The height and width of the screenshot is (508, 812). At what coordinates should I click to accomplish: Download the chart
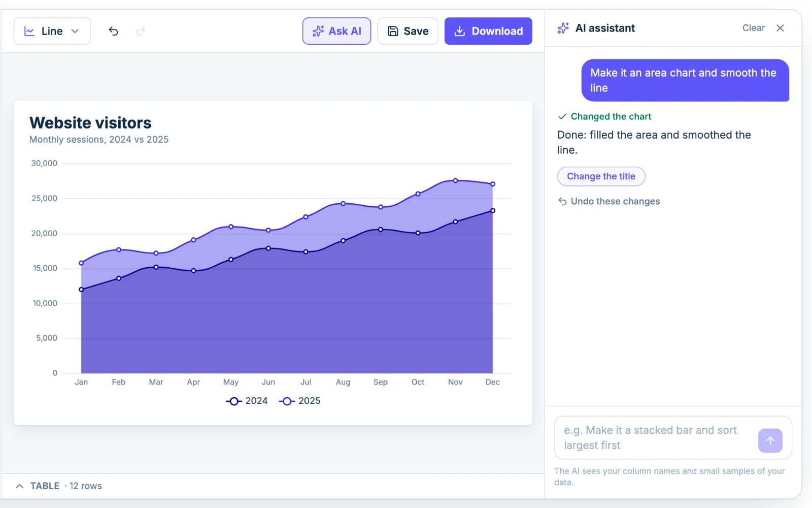[x=488, y=31]
